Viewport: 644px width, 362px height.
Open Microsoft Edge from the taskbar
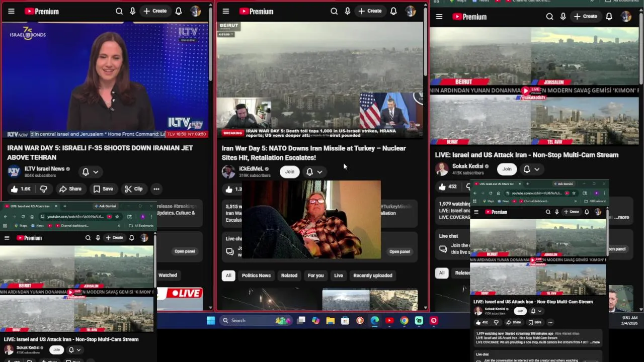click(x=375, y=321)
